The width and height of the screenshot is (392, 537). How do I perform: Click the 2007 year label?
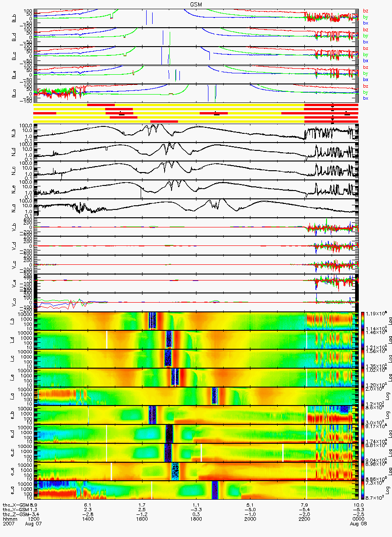(x=8, y=524)
